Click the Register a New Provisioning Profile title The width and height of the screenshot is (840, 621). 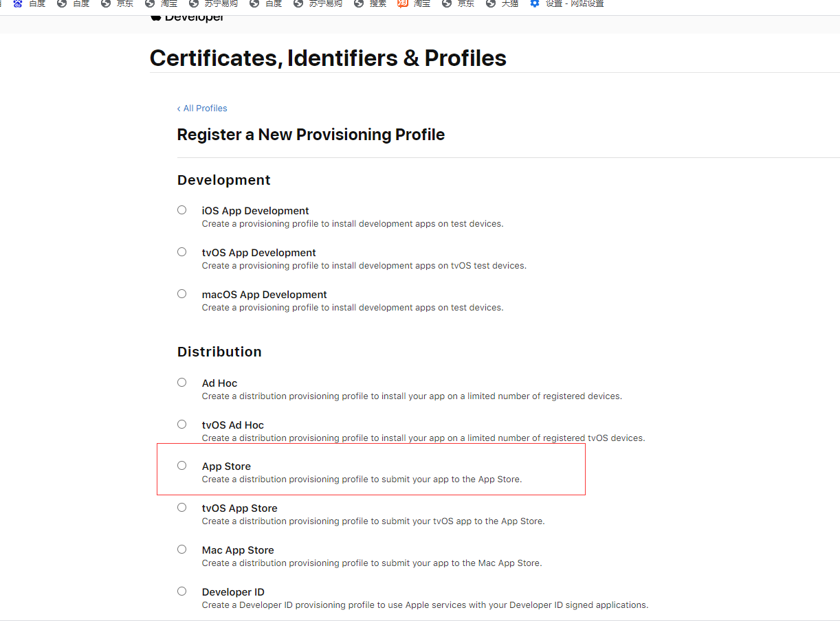tap(311, 135)
